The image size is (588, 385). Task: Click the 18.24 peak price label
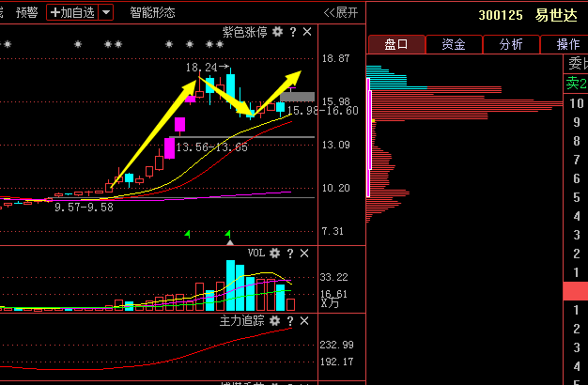[201, 68]
